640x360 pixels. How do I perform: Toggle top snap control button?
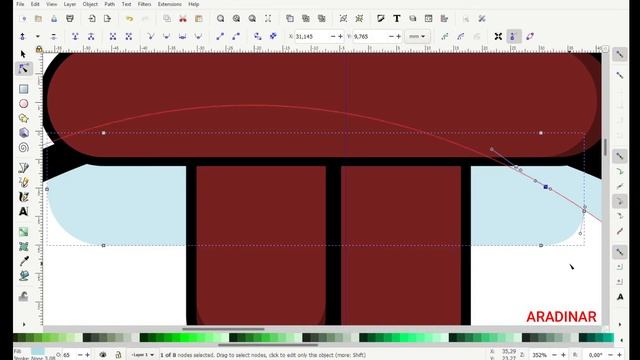620,54
